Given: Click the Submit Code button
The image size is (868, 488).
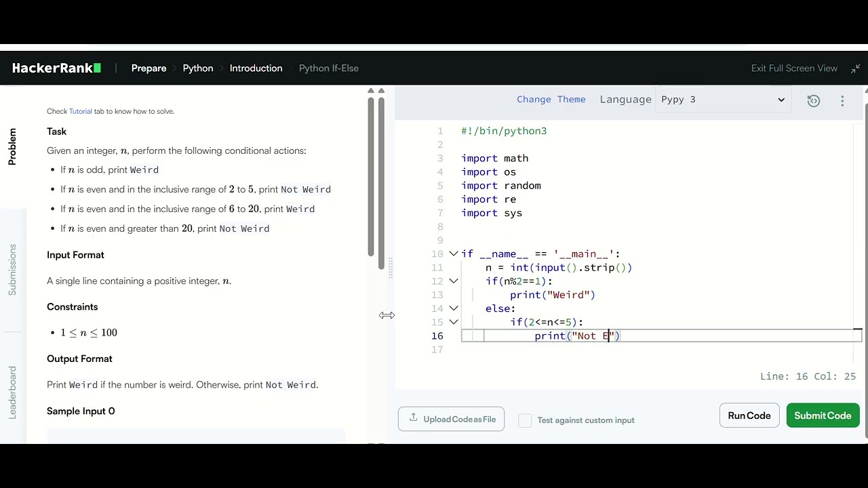Looking at the screenshot, I should coord(823,415).
